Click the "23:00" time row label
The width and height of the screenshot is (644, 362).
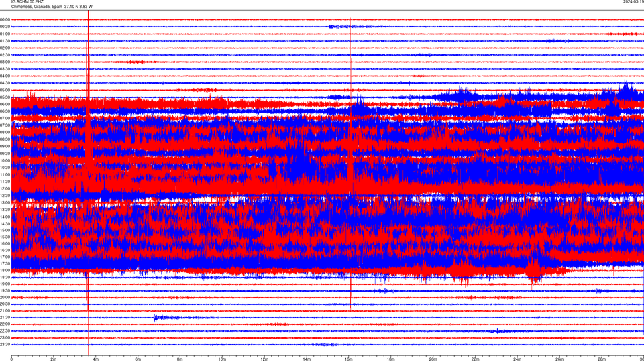coord(5,338)
